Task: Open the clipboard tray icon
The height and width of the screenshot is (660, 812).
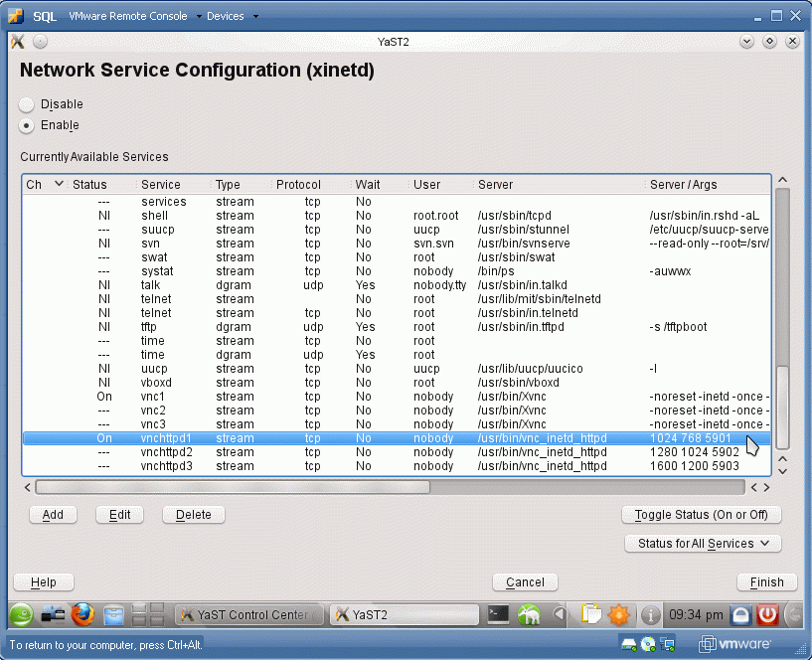Action: point(589,615)
